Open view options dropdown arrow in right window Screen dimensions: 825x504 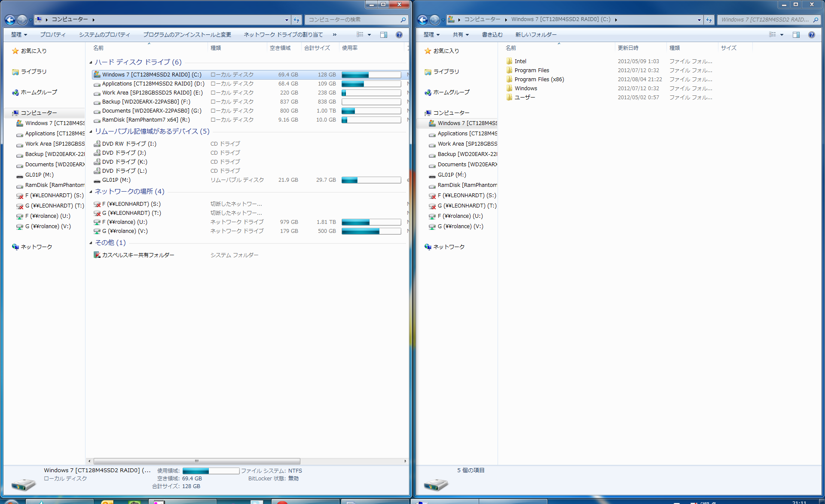click(x=782, y=35)
